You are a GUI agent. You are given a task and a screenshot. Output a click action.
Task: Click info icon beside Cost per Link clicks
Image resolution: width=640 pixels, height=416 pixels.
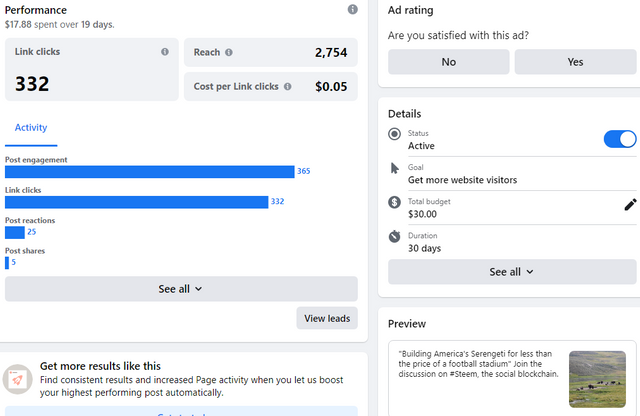[x=288, y=87]
